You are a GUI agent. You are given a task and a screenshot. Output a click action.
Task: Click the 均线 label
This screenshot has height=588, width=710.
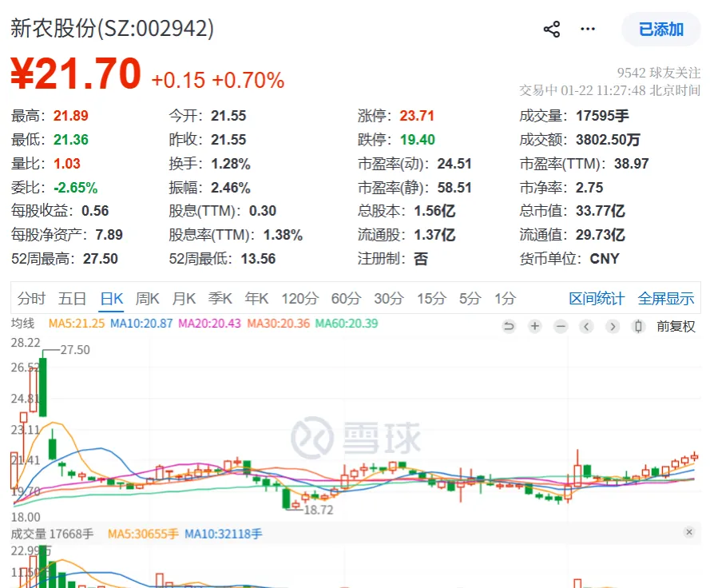point(22,324)
